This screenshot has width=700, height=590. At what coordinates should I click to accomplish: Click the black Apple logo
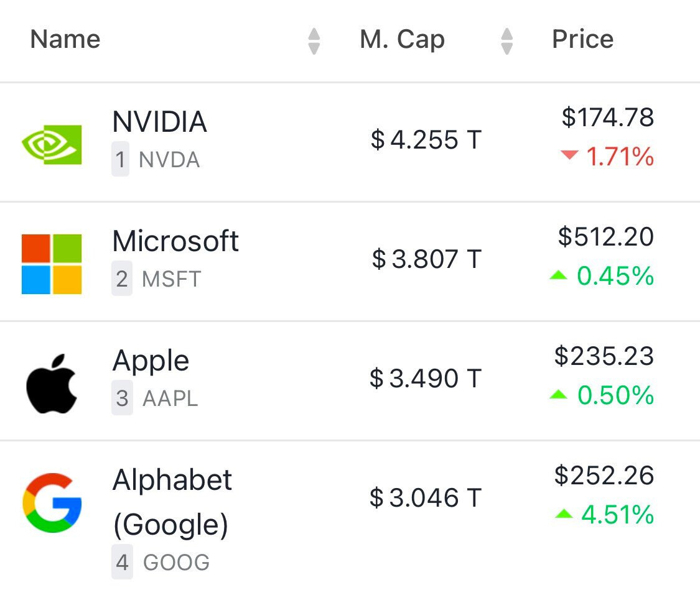click(52, 384)
